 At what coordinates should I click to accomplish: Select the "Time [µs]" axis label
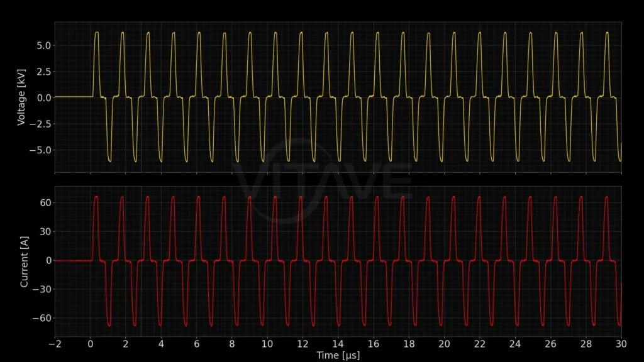click(338, 356)
